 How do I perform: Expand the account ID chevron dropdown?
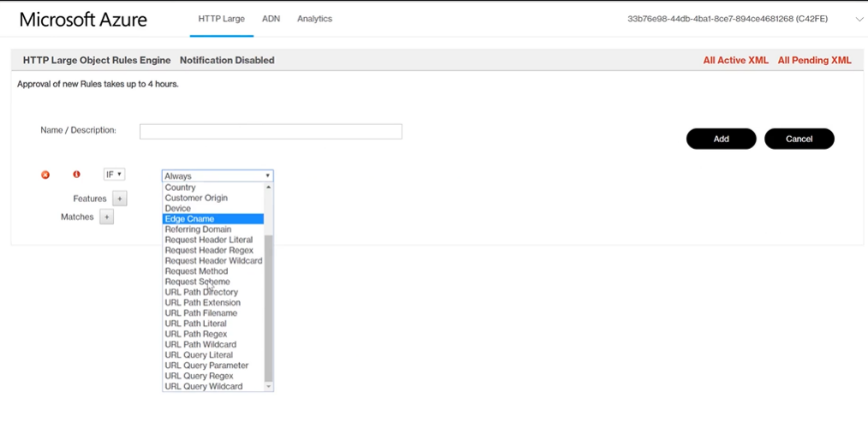pyautogui.click(x=859, y=19)
